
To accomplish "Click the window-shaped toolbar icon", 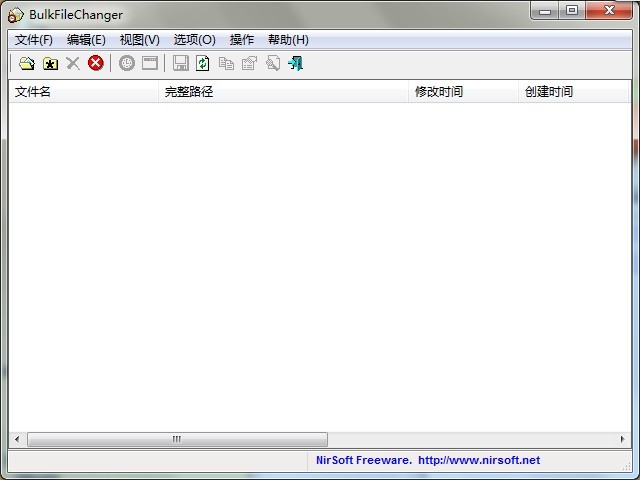I will [150, 63].
